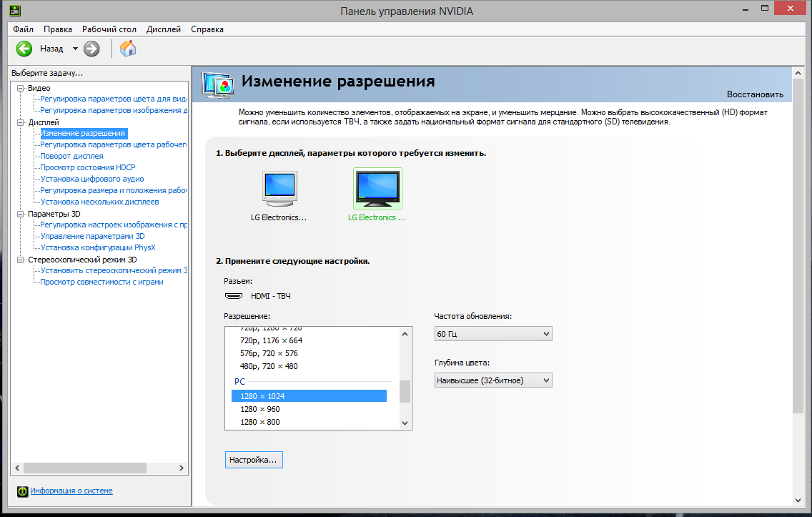Collapse the Стереоскопический режим 3D node
The image size is (812, 517).
pos(20,260)
